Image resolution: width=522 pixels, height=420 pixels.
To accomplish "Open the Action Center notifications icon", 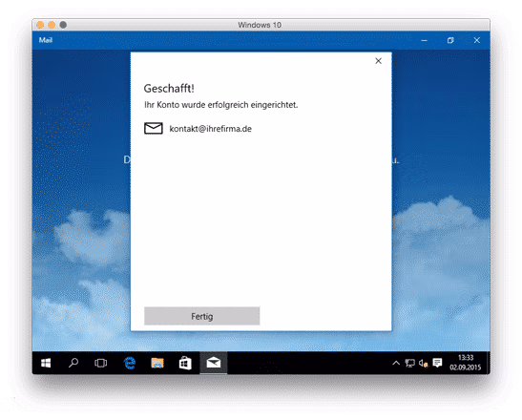I will coord(437,363).
